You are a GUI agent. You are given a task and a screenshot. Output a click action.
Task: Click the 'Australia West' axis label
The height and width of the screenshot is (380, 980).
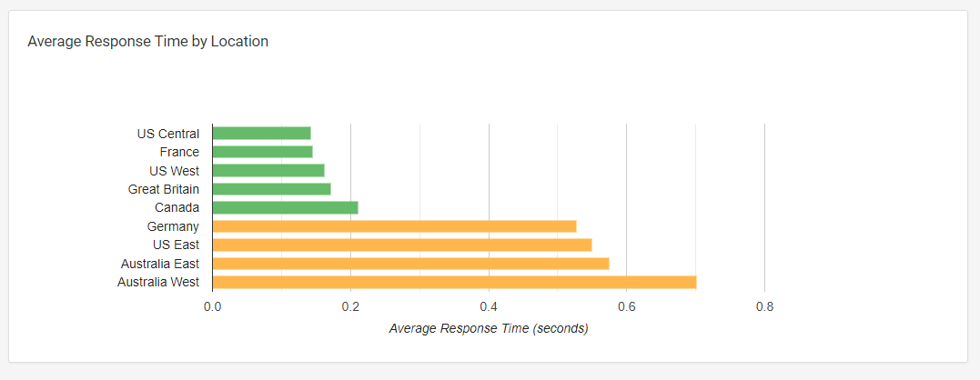click(x=158, y=282)
